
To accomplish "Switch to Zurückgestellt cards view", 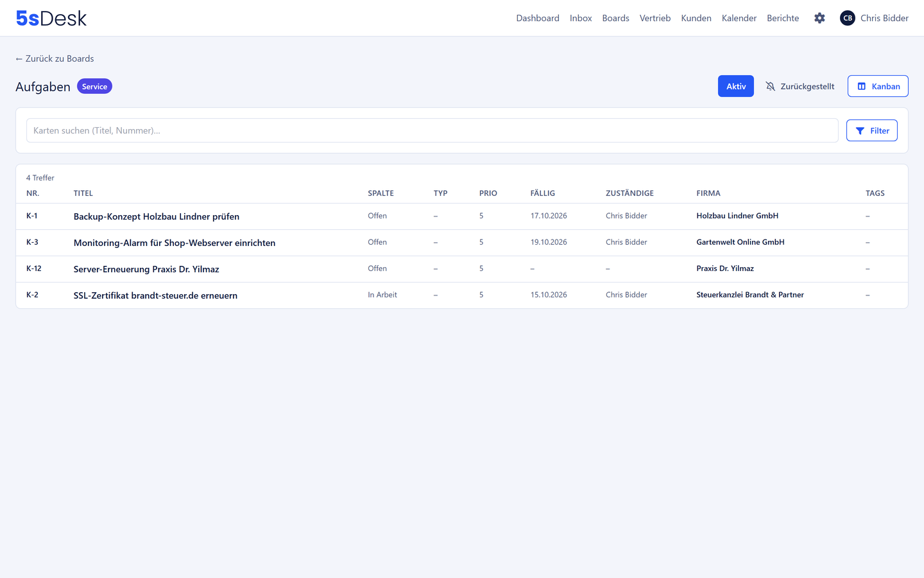I will (x=801, y=86).
